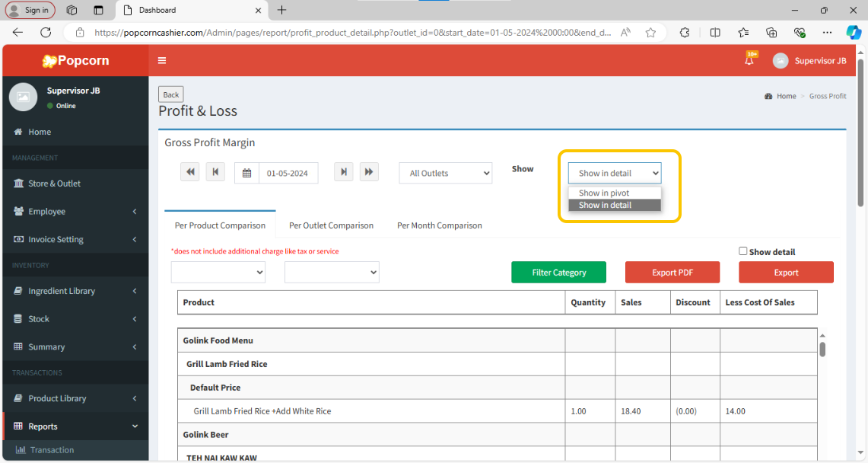The width and height of the screenshot is (868, 463).
Task: Expand the Ingredient Library sidebar menu
Action: tap(75, 291)
